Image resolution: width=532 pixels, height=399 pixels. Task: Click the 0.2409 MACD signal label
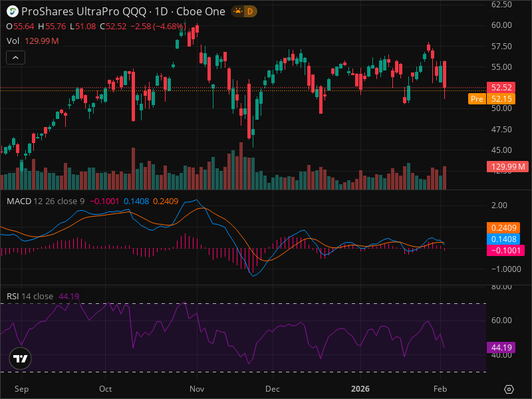[503, 227]
